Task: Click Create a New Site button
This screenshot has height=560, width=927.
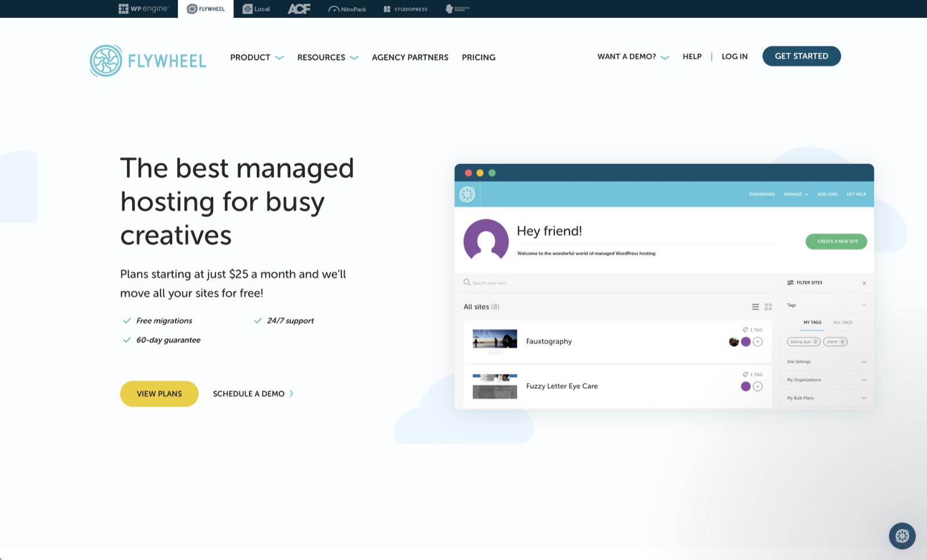Action: (836, 241)
